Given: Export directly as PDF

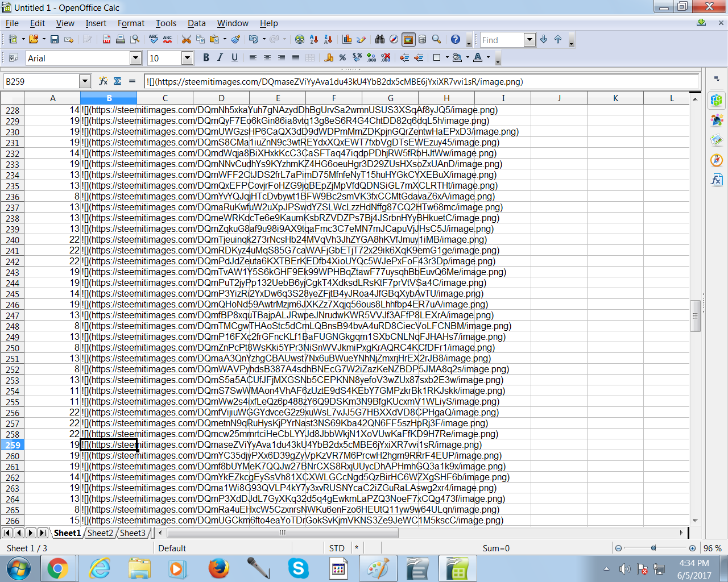Looking at the screenshot, I should click(106, 39).
